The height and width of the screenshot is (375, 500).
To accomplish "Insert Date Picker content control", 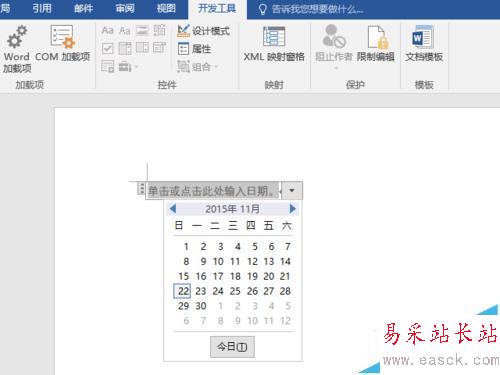I will (160, 48).
